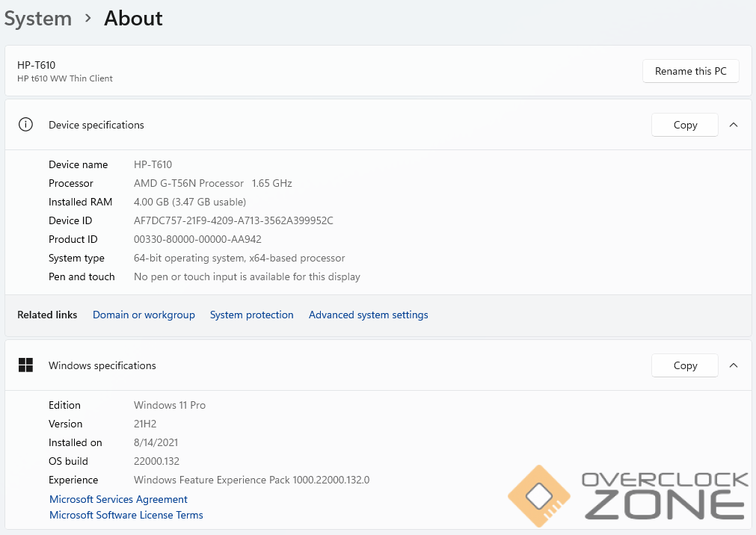The height and width of the screenshot is (535, 756).
Task: Click the Windows logo icon beside Windows specifications
Action: coord(25,365)
